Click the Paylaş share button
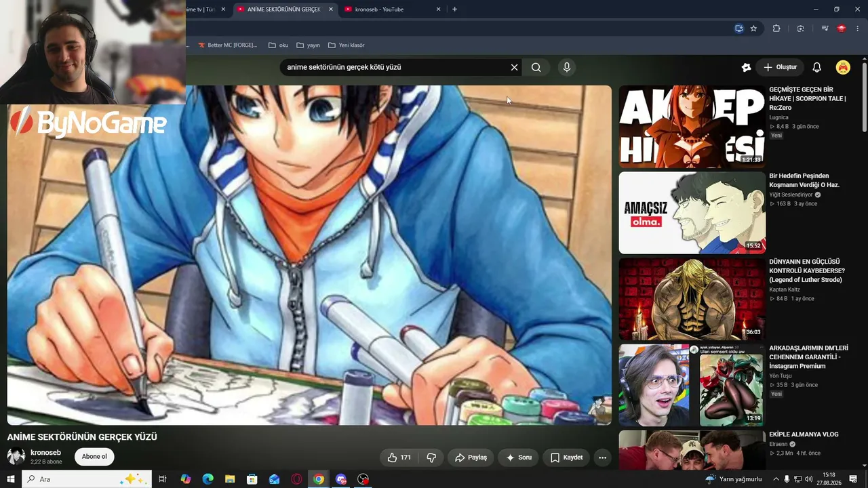 [471, 457]
